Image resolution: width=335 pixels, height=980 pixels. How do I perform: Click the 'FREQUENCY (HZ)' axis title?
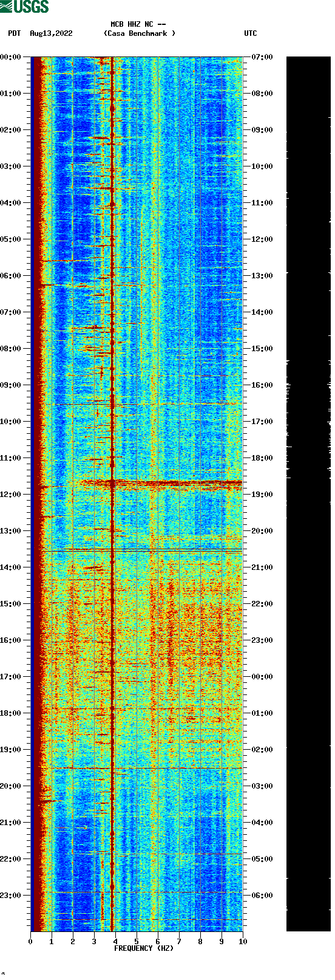pyautogui.click(x=144, y=948)
